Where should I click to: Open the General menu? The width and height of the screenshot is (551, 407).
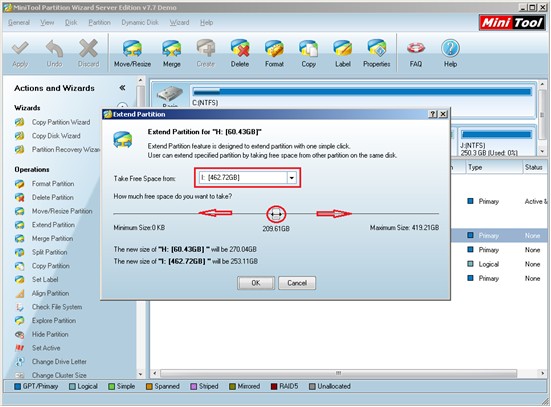(19, 22)
